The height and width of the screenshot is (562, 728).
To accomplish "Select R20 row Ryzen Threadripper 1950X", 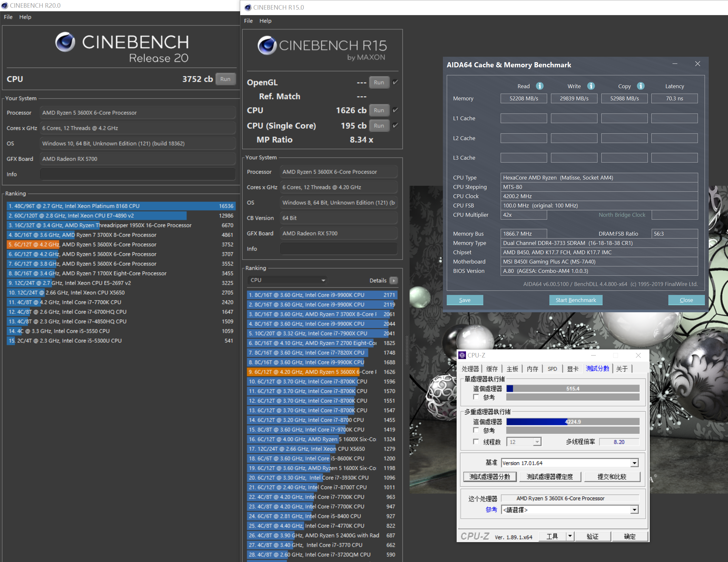I will pyautogui.click(x=121, y=225).
